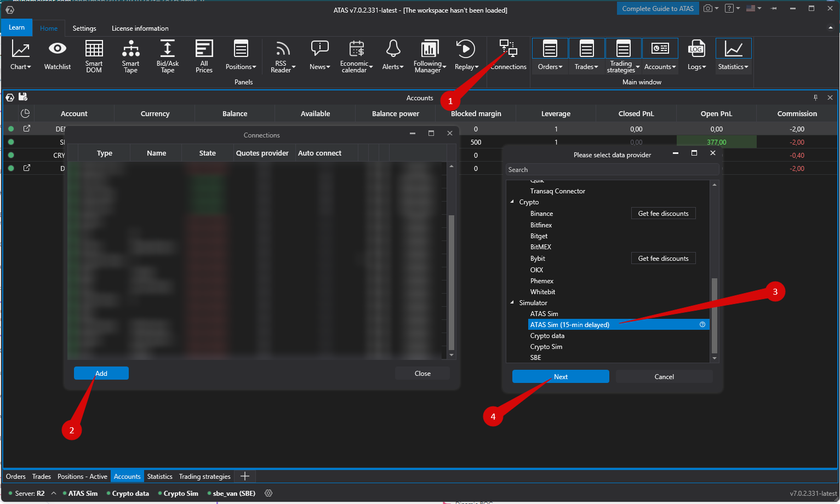
Task: Switch to the bottom Statistics tab
Action: (160, 477)
